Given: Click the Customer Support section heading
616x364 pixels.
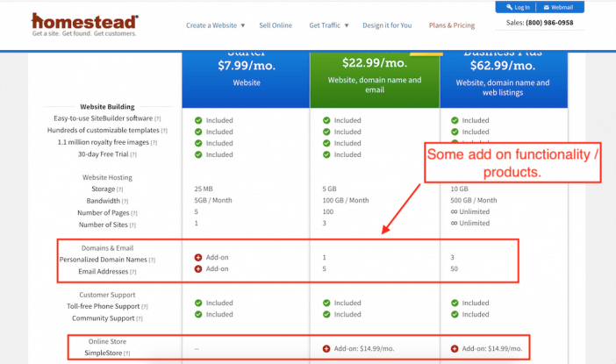Looking at the screenshot, I should pos(107,295).
